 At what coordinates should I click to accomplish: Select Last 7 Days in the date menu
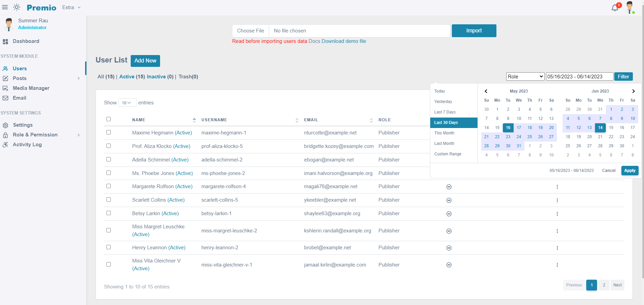445,112
